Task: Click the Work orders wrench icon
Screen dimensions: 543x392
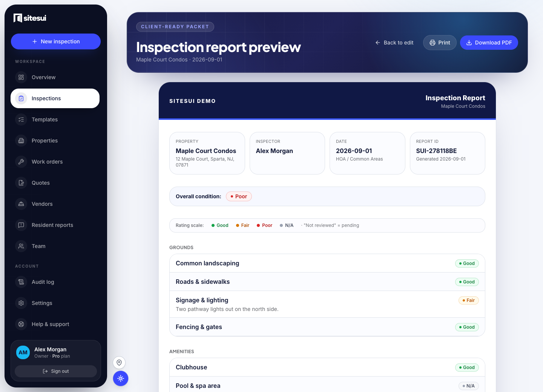Action: click(x=21, y=162)
